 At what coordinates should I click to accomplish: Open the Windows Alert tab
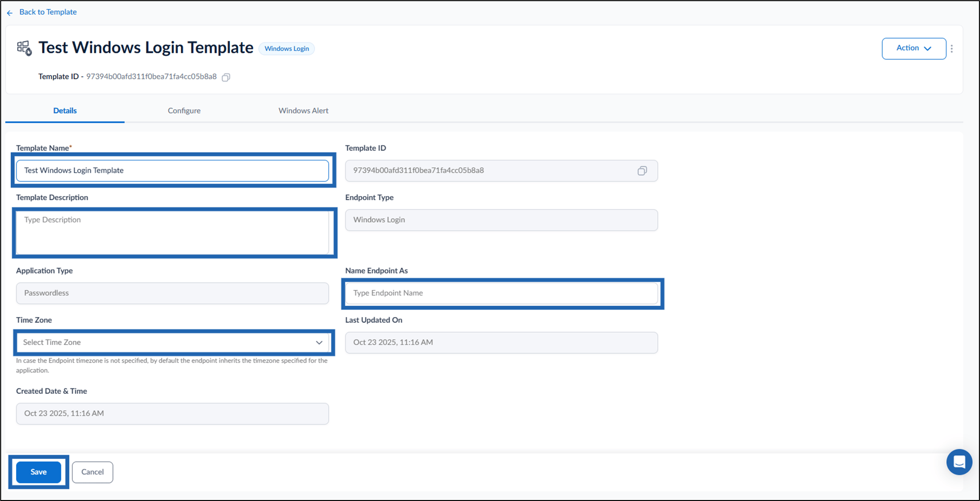303,111
